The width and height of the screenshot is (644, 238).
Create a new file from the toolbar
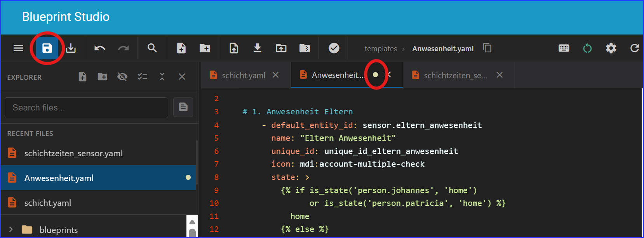point(181,48)
